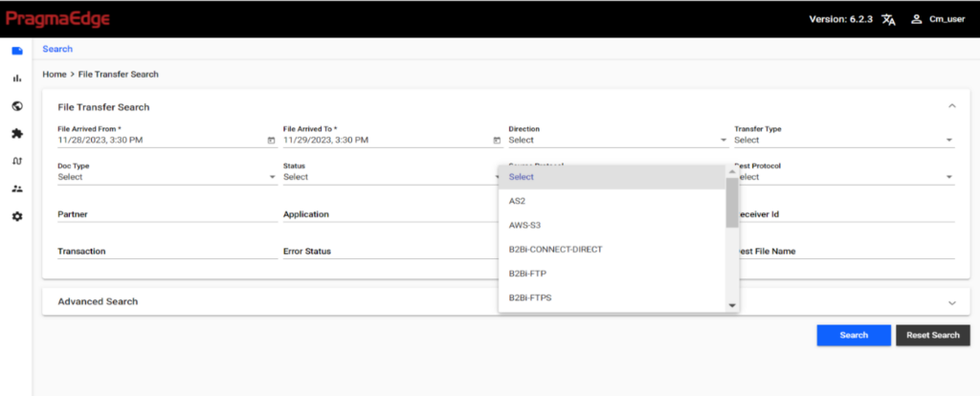Click the protocol list scrollbar down arrow
Image resolution: width=980 pixels, height=396 pixels.
click(732, 305)
